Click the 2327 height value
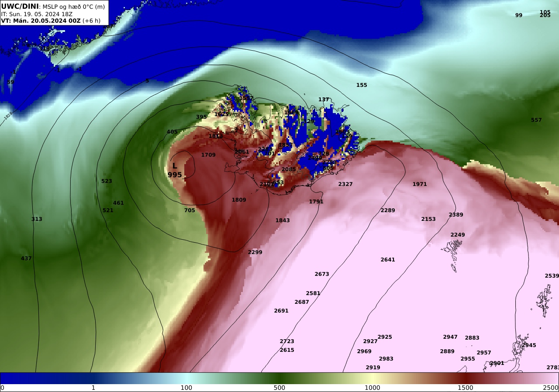 click(x=345, y=184)
